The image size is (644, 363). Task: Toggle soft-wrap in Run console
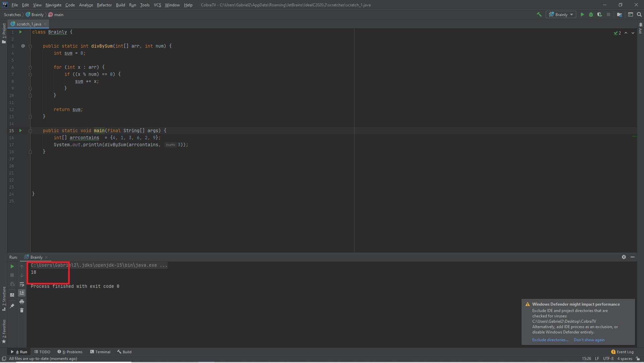[x=22, y=284]
